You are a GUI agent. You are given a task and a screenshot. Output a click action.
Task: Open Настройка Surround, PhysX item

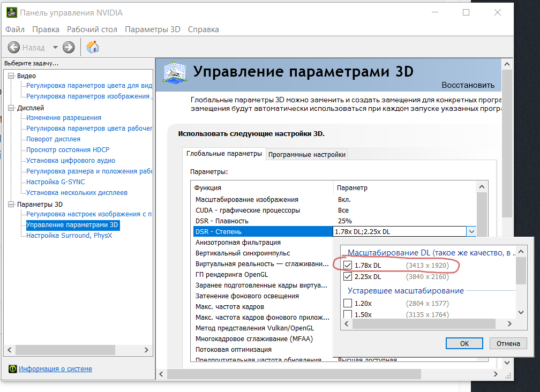[x=69, y=236]
